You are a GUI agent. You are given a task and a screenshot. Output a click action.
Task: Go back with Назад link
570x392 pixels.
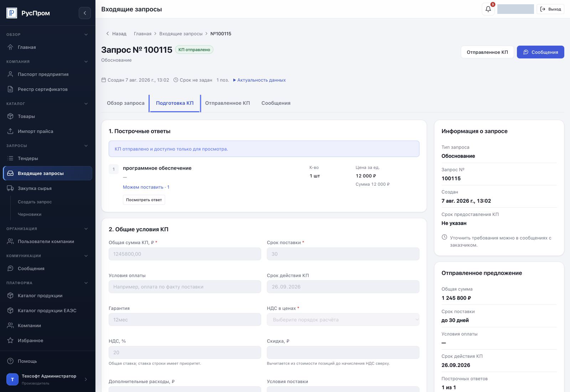coord(116,33)
